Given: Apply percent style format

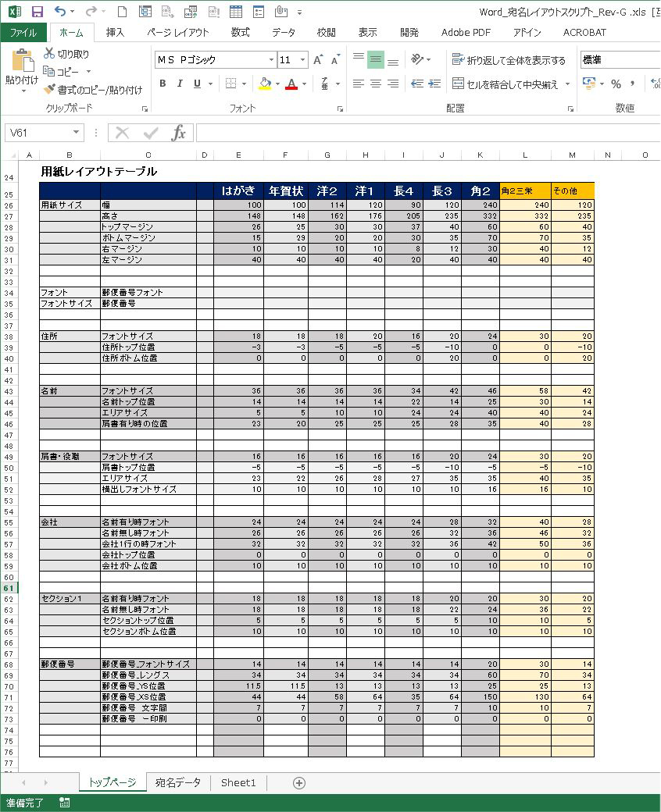Looking at the screenshot, I should [616, 84].
